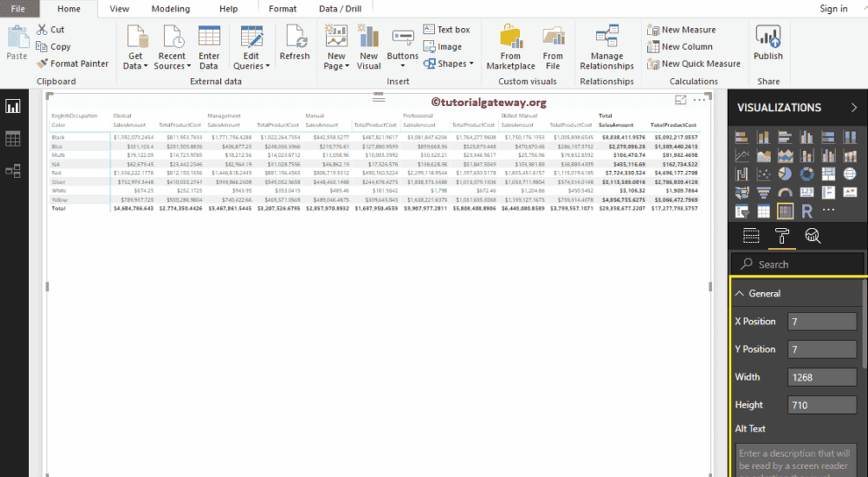
Task: Click the Width input field
Action: 822,377
